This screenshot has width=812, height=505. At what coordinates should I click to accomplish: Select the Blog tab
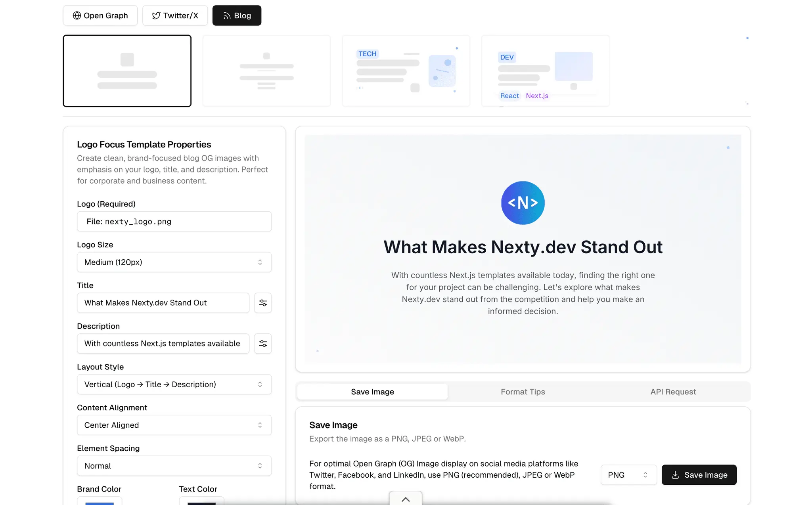[x=237, y=15]
